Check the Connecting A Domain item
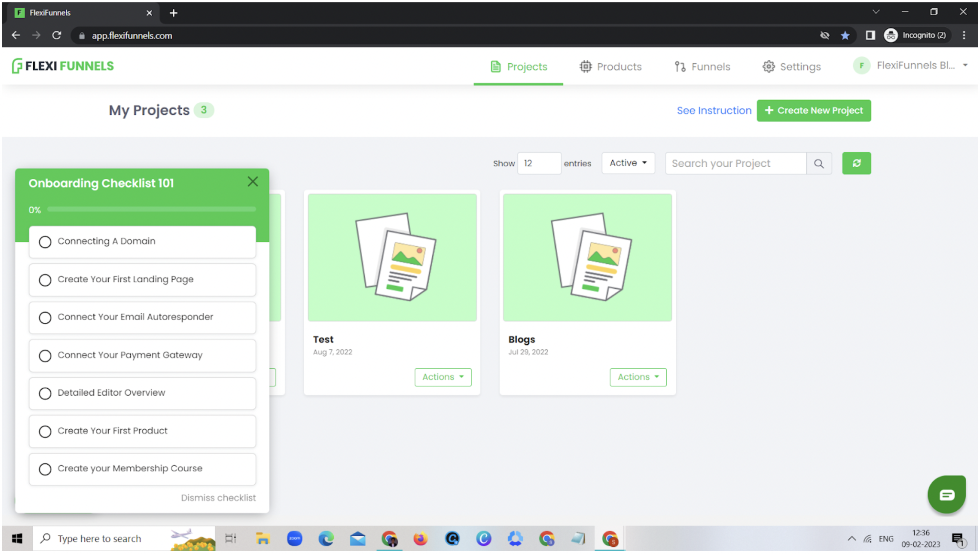 pyautogui.click(x=45, y=242)
